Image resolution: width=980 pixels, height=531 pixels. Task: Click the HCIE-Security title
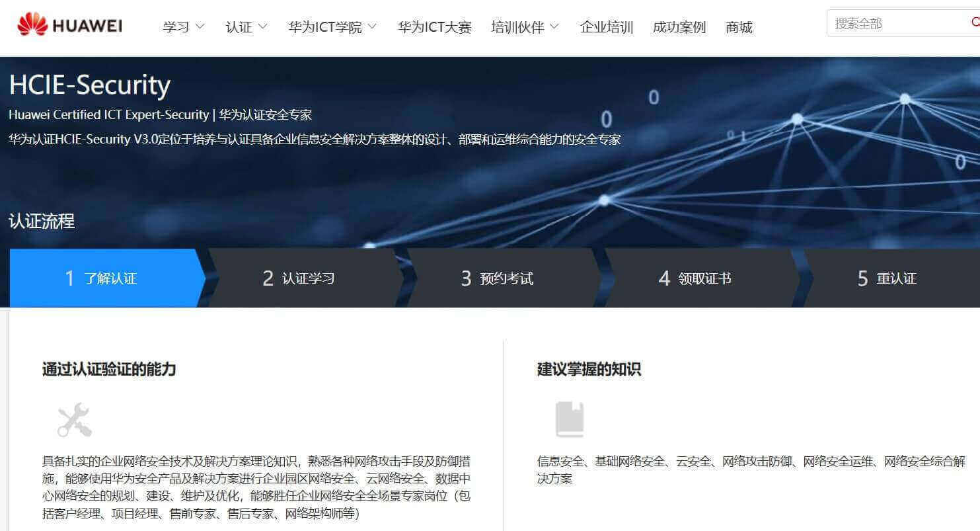tap(90, 85)
